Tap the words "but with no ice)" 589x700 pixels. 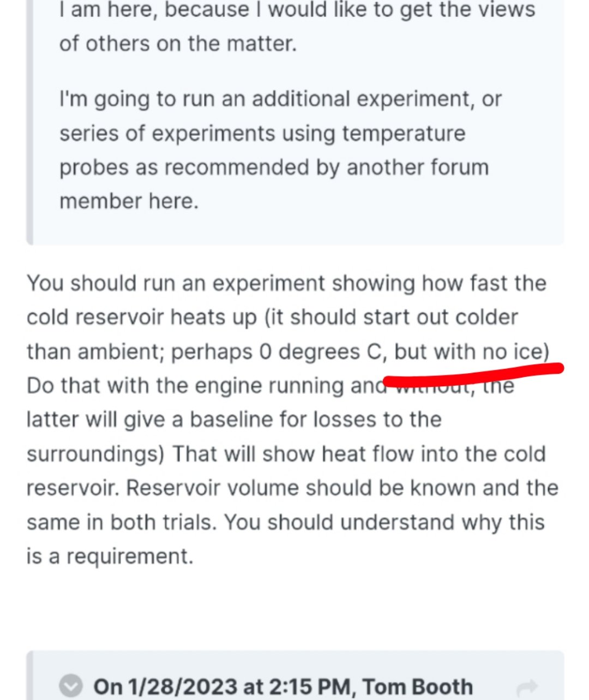coord(471,352)
